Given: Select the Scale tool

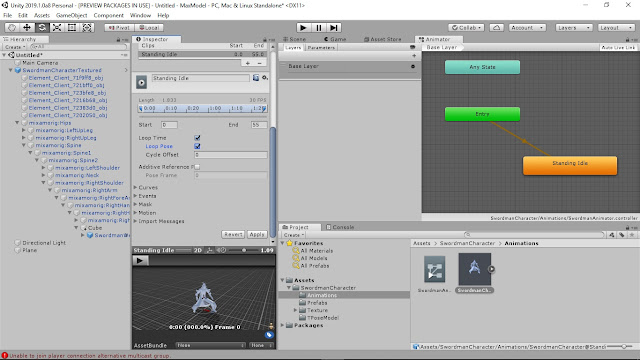Looking at the screenshot, I should 57,27.
